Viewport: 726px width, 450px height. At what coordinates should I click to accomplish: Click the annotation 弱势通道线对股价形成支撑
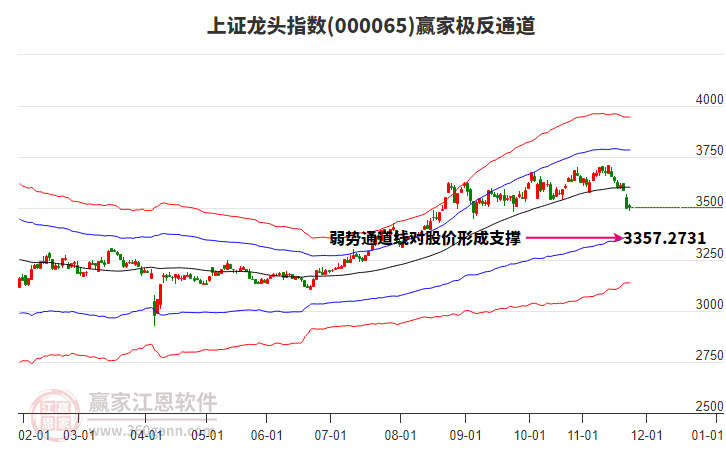coord(425,238)
